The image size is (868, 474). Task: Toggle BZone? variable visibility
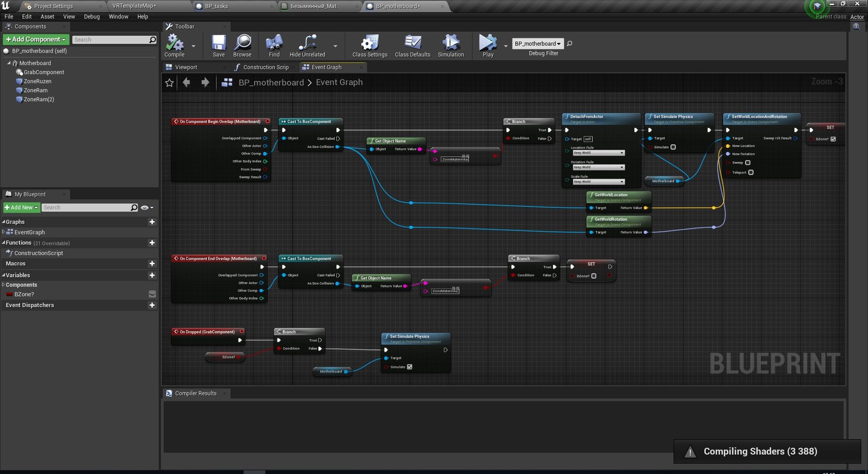pos(152,294)
